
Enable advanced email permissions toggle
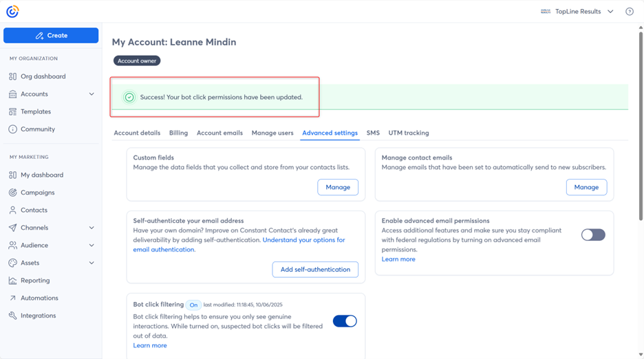[592, 235]
